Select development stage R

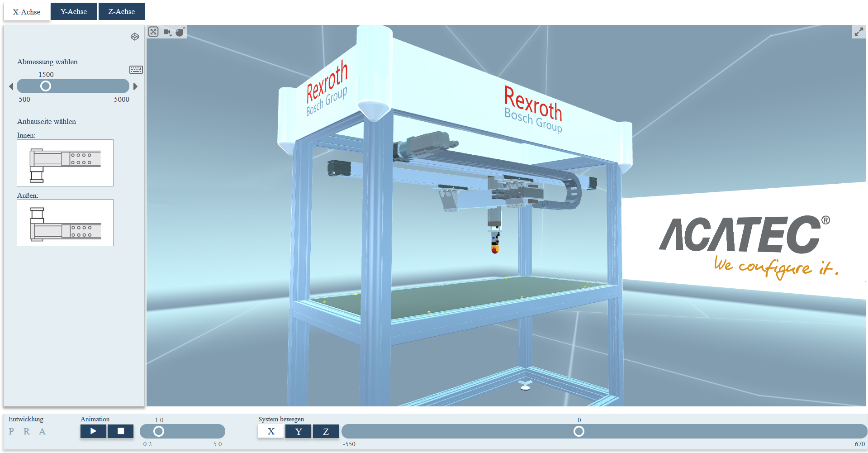click(x=27, y=431)
